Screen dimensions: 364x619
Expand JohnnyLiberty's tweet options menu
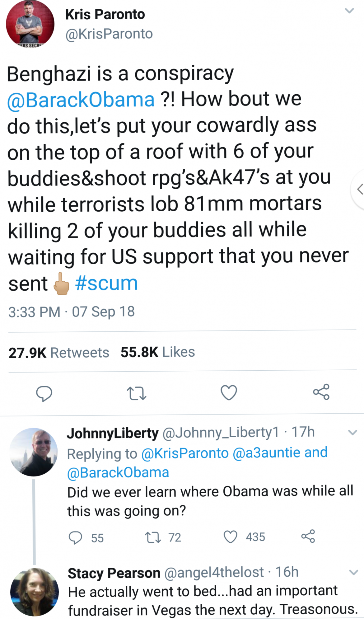coord(352,432)
